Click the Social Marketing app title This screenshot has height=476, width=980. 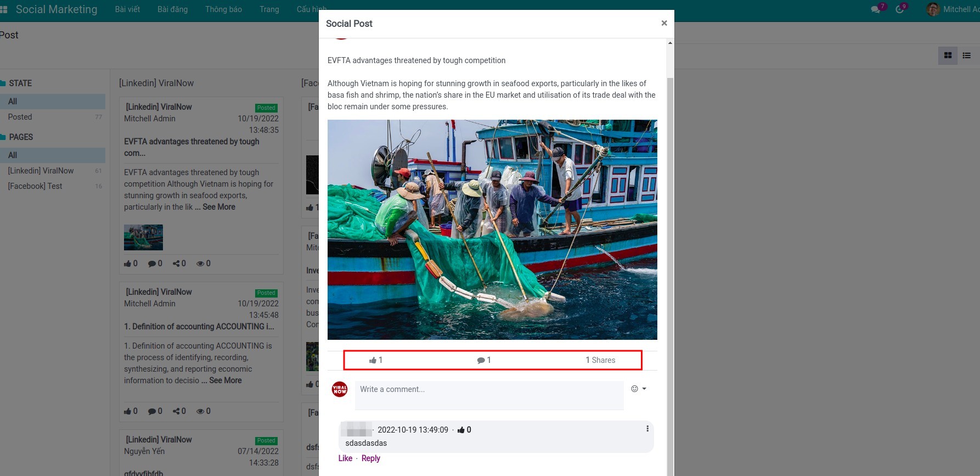[x=57, y=9]
